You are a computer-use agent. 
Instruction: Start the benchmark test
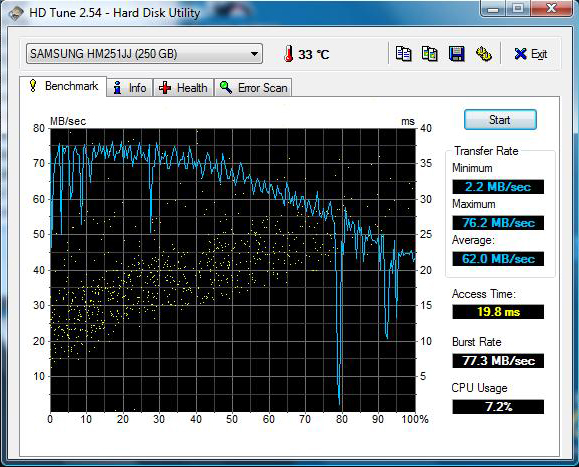pos(500,120)
